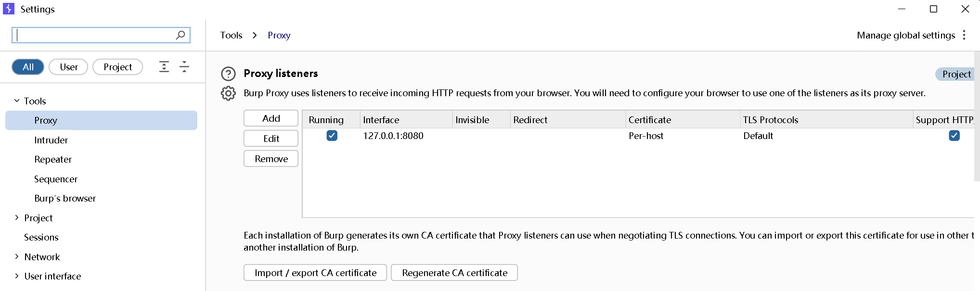980x291 pixels.
Task: Click the Invisible column header
Action: pos(481,120)
